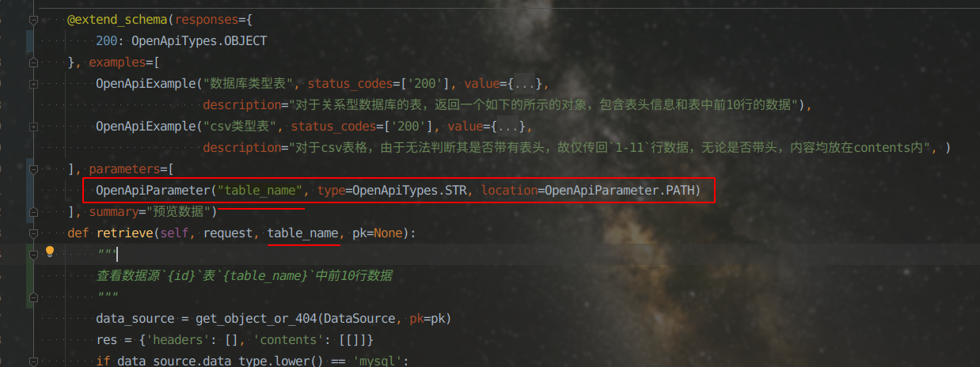Click OpenApiTypes.STR in the parameter line
The width and height of the screenshot is (980, 367).
point(409,190)
